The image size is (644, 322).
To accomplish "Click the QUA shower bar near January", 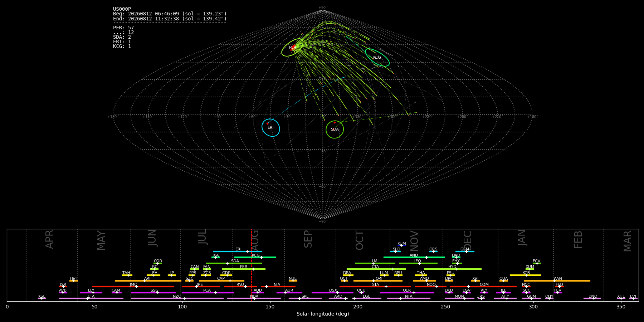I will [x=503, y=281].
